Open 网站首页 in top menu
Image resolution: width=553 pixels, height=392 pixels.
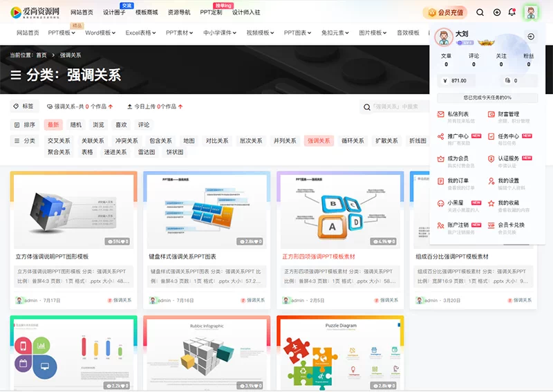pyautogui.click(x=82, y=12)
